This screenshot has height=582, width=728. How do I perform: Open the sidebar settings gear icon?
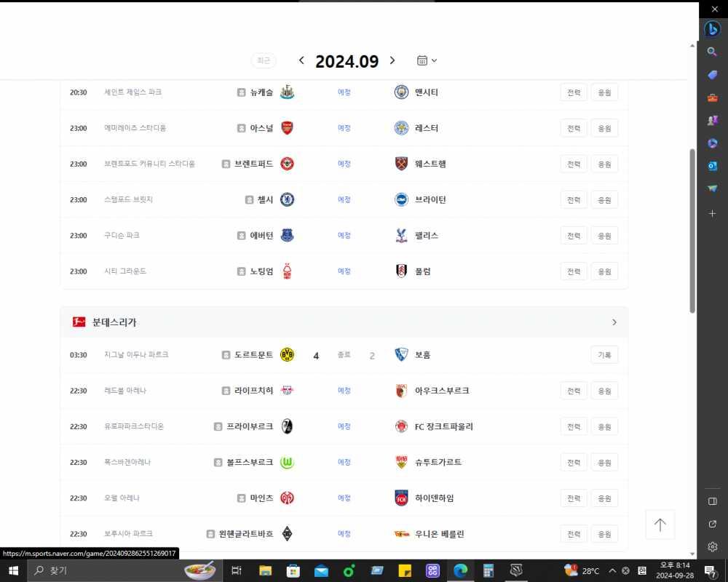point(712,546)
